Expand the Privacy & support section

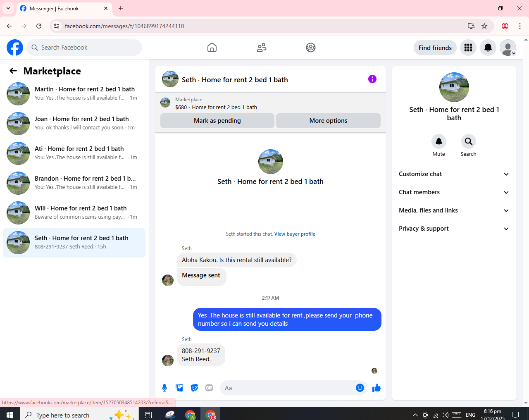coord(454,229)
